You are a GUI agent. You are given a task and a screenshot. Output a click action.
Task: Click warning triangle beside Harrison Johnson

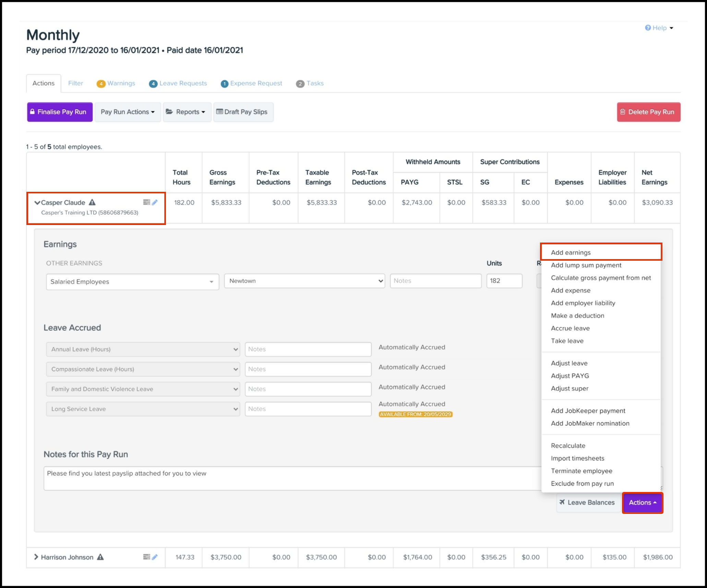coord(100,557)
